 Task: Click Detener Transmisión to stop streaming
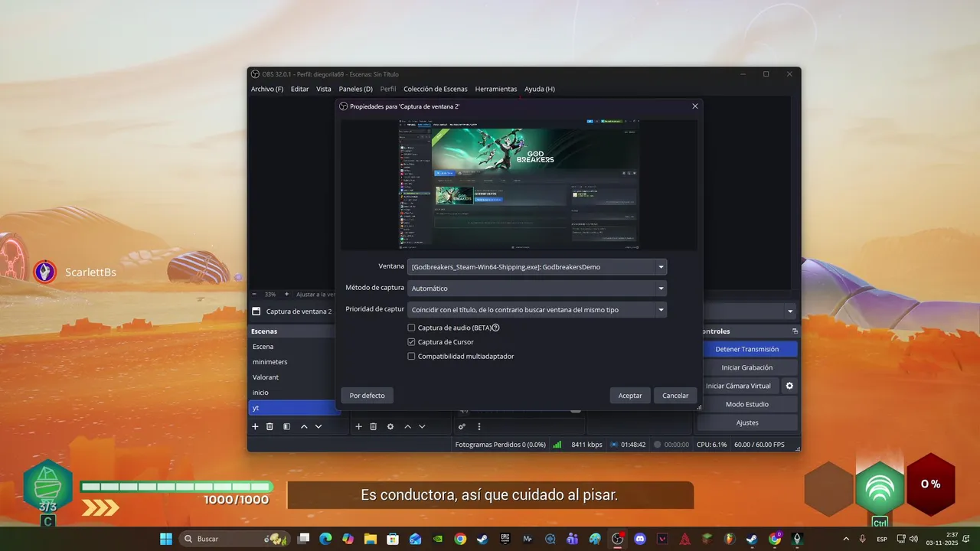click(x=746, y=349)
